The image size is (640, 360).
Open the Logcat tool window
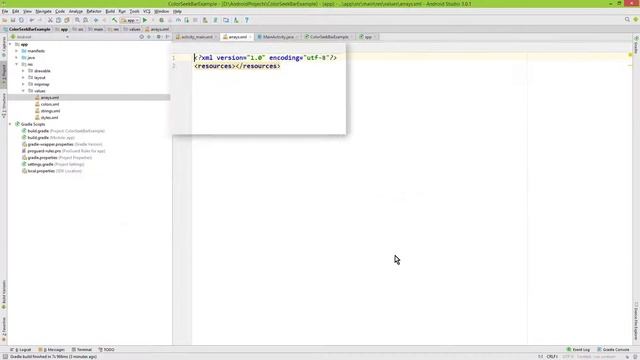21,350
